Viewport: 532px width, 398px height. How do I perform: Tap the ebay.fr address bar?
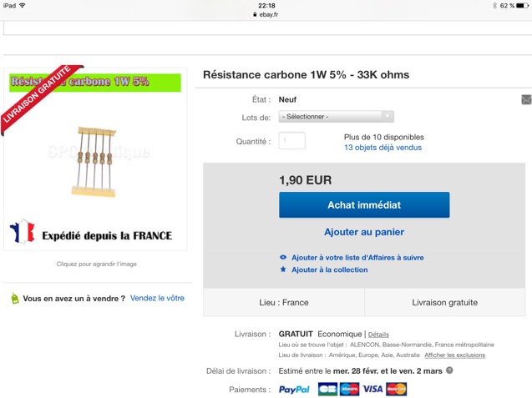266,14
